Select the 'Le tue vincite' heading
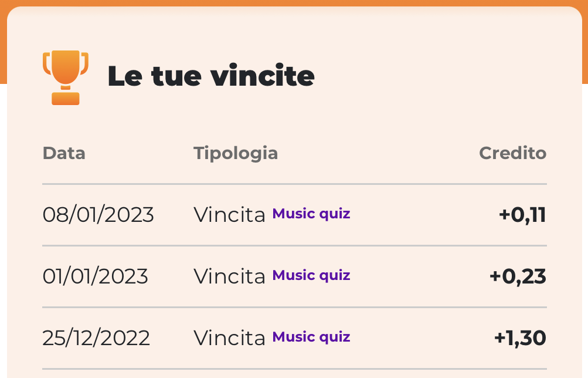The height and width of the screenshot is (378, 588). (210, 76)
